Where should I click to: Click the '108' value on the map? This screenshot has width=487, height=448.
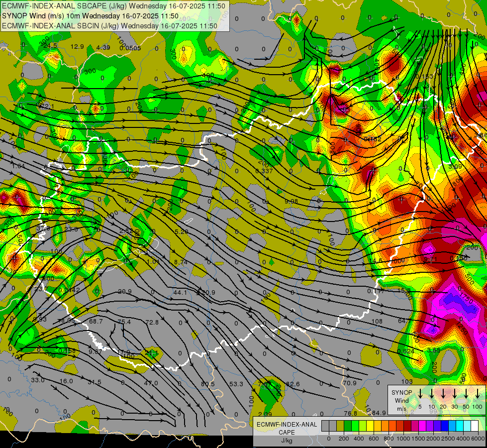377,321
